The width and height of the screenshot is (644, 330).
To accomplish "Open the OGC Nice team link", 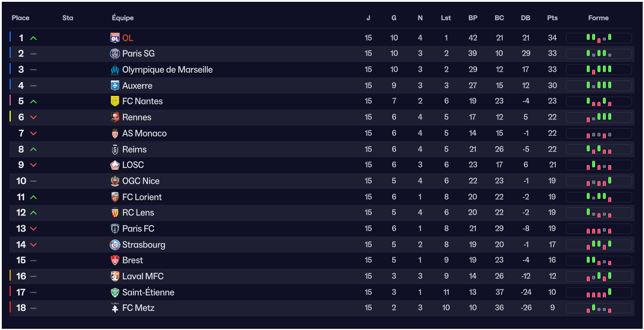I will tap(141, 181).
